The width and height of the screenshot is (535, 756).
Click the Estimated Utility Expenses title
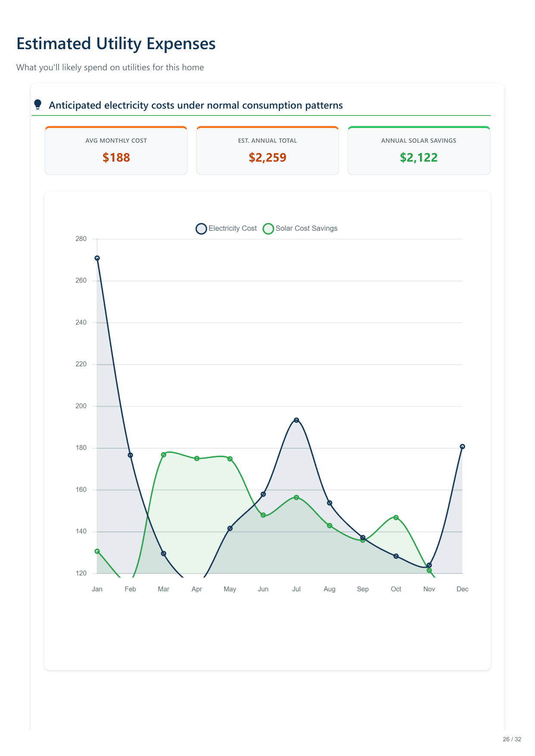coord(116,44)
